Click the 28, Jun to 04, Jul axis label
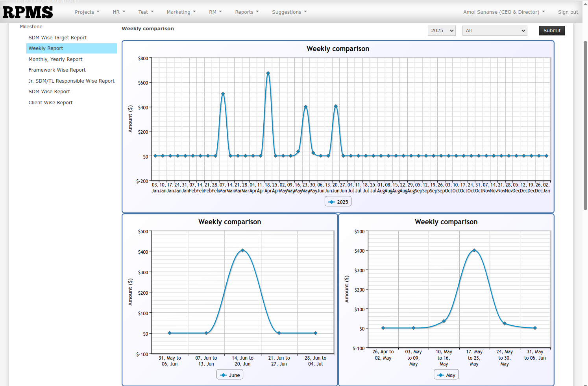Screen dimensions: 588x386 point(315,361)
